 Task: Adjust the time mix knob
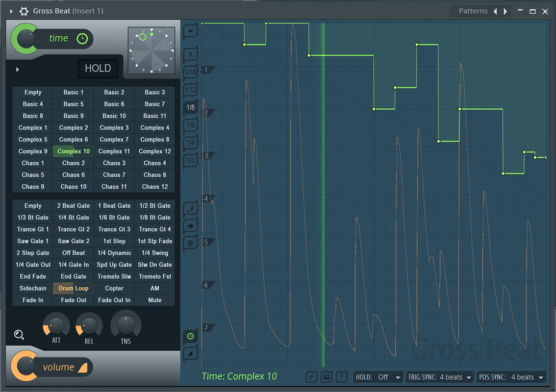tap(25, 39)
